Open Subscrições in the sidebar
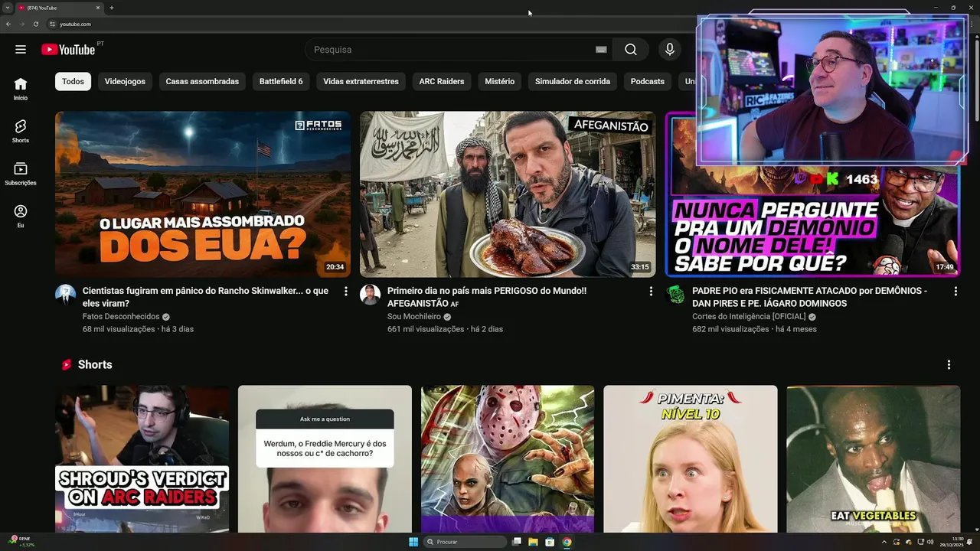The width and height of the screenshot is (980, 551). (x=21, y=174)
